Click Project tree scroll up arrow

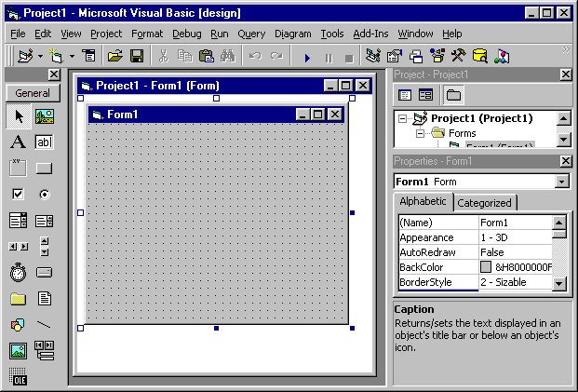(x=564, y=118)
